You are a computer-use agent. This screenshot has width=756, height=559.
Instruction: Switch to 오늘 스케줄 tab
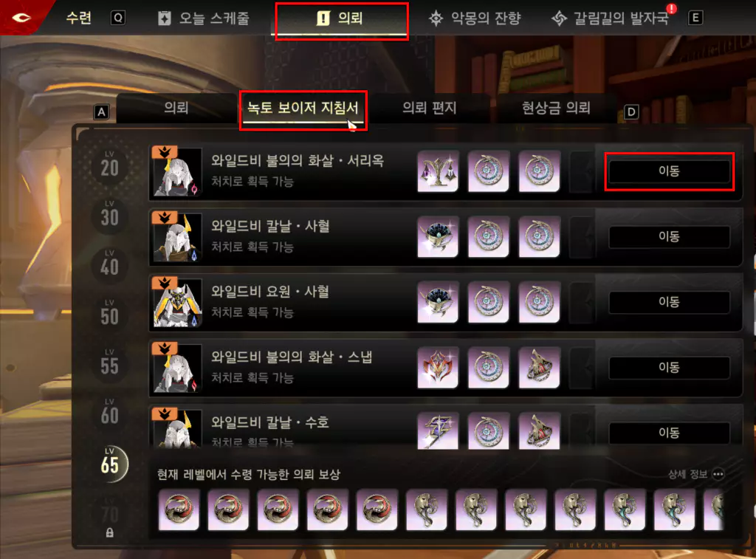(204, 18)
